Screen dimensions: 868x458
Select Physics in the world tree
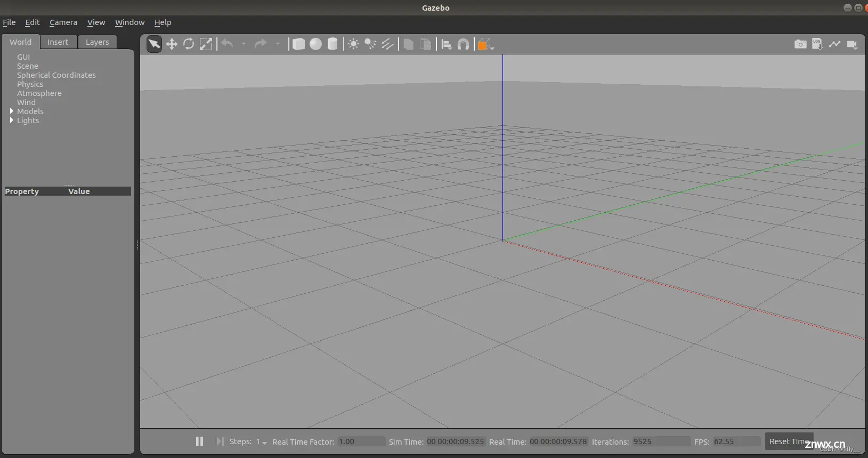click(x=30, y=84)
